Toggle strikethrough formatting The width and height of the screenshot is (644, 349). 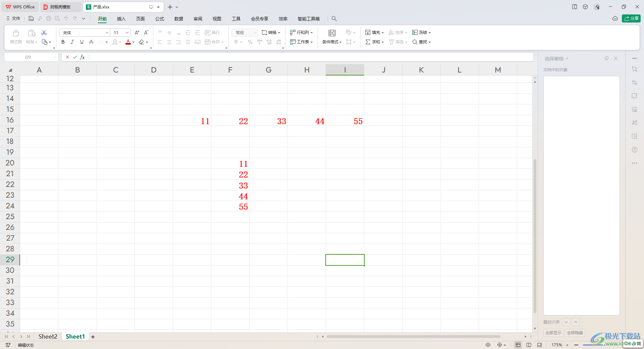[91, 42]
